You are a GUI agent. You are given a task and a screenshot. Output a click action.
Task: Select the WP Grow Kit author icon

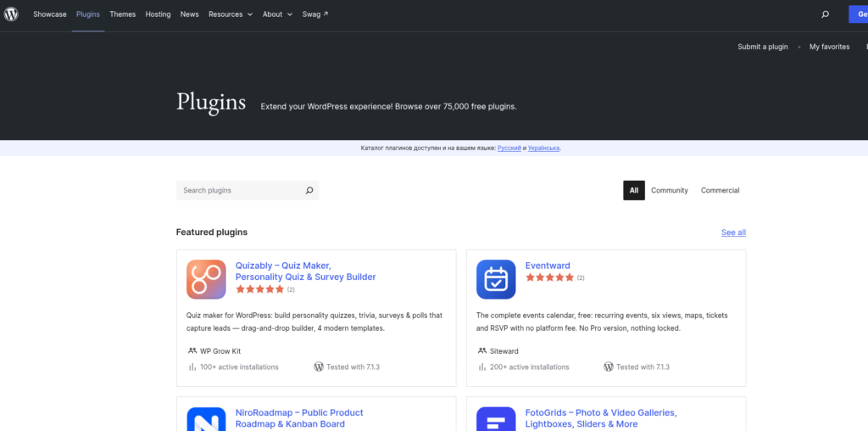point(192,351)
